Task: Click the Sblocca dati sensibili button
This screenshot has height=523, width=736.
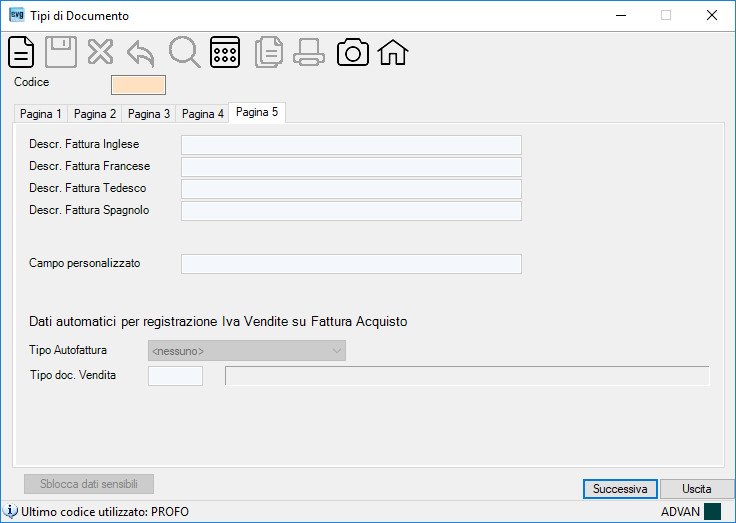Action: point(89,484)
